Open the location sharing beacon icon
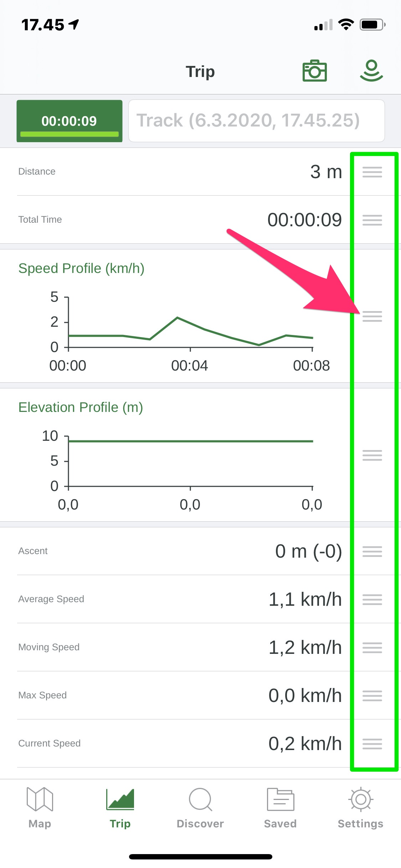The image size is (401, 868). pyautogui.click(x=371, y=71)
